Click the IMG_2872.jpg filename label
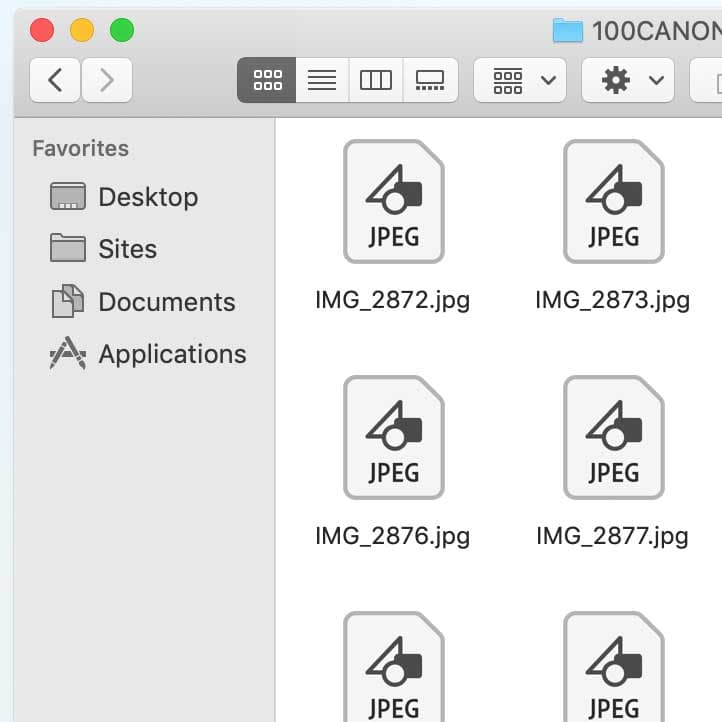This screenshot has width=722, height=722. 393,301
